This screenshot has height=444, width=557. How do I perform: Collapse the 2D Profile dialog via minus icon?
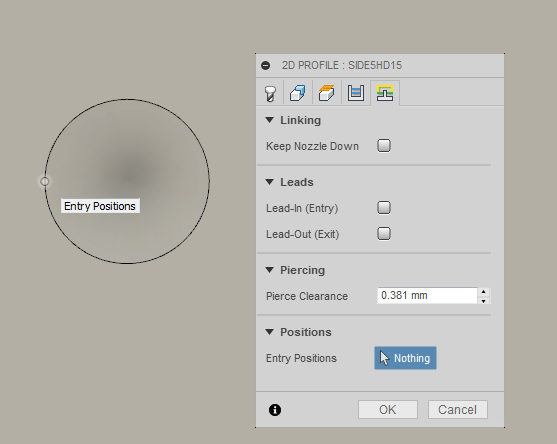[265, 65]
